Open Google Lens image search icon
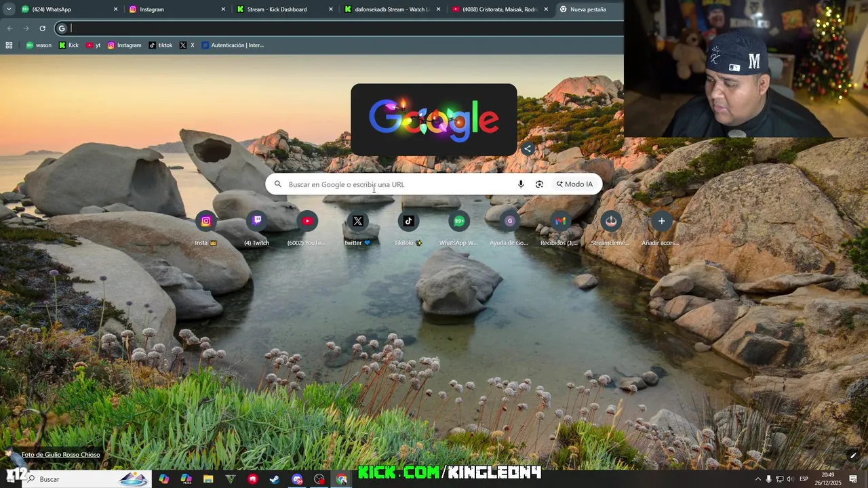Viewport: 868px width, 488px height. click(539, 184)
